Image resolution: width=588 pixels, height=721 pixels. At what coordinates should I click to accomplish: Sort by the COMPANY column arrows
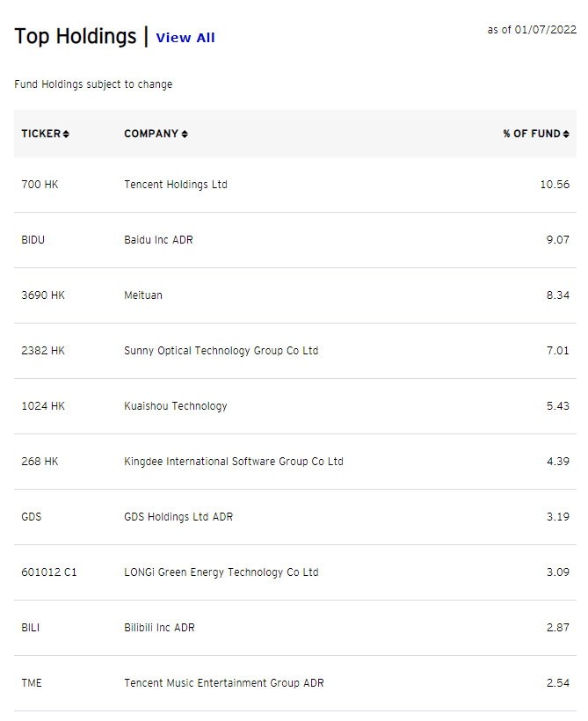[185, 135]
